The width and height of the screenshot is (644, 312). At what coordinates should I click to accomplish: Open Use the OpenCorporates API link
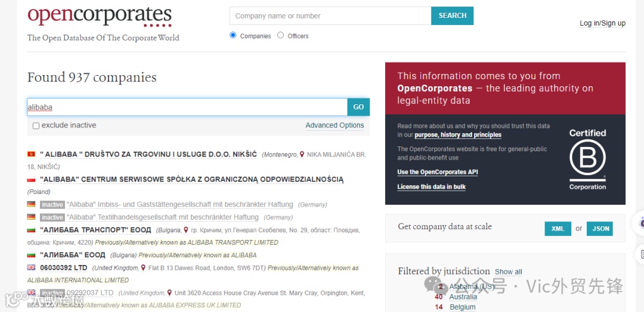pos(438,172)
